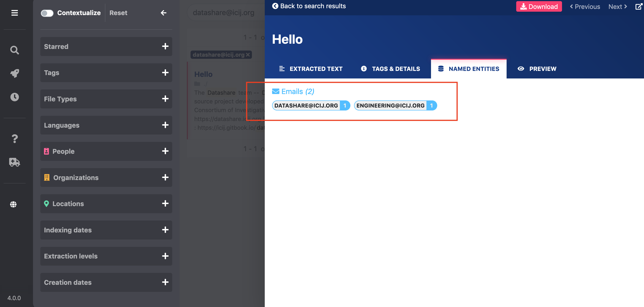The image size is (644, 307).
Task: Open the search magnifier icon in sidebar
Action: pos(14,50)
